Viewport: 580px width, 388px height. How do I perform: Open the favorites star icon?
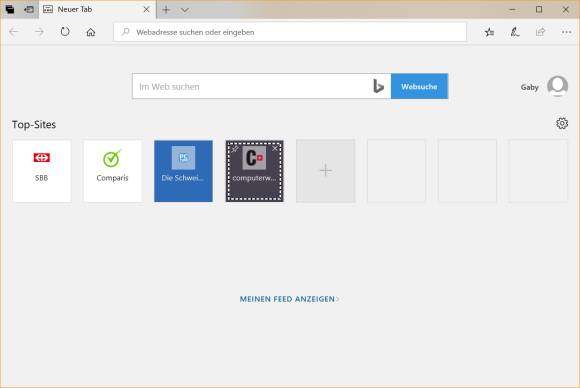[489, 32]
